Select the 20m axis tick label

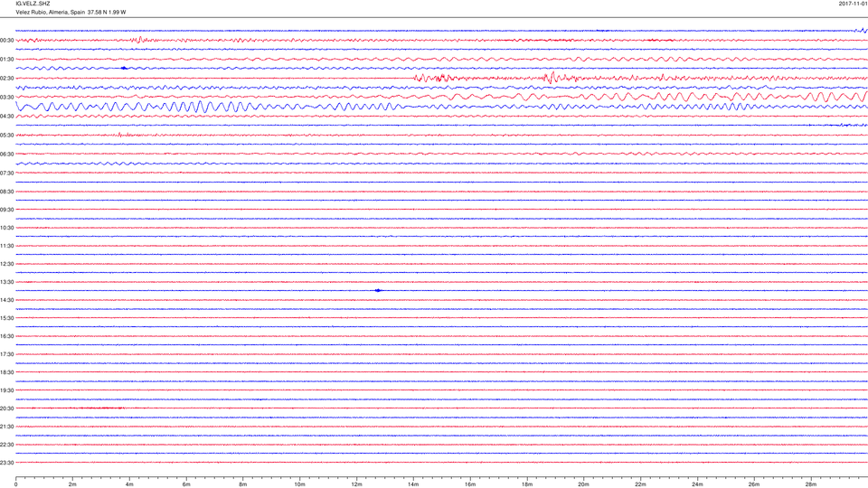click(x=583, y=484)
